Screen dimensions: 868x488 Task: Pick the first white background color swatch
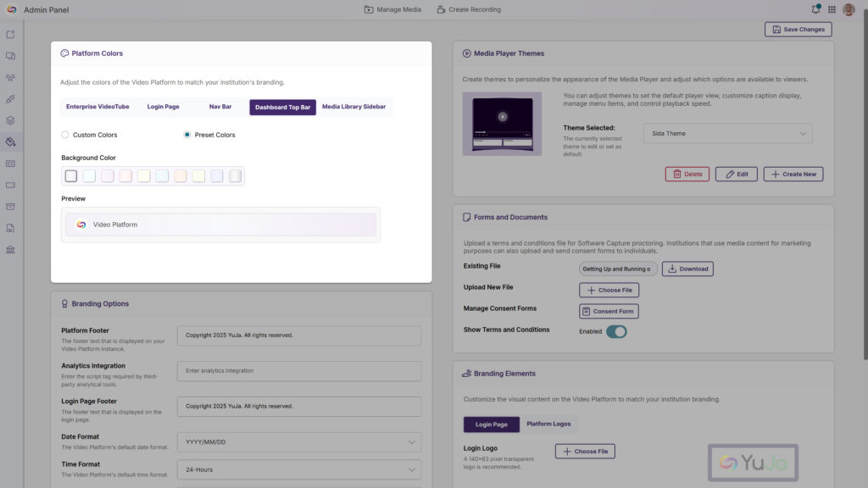click(71, 176)
